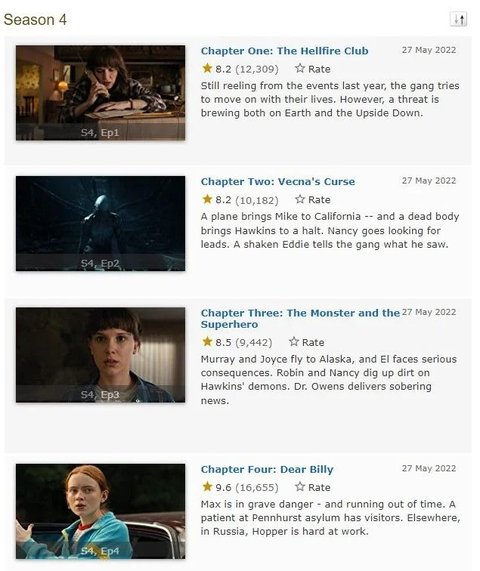Click the Season 4 heading
This screenshot has height=571, width=480.
35,20
